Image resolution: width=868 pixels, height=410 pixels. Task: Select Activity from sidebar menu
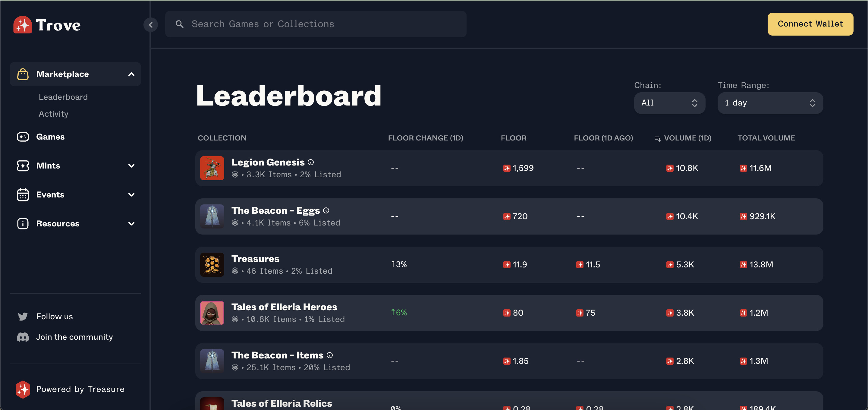click(x=53, y=114)
